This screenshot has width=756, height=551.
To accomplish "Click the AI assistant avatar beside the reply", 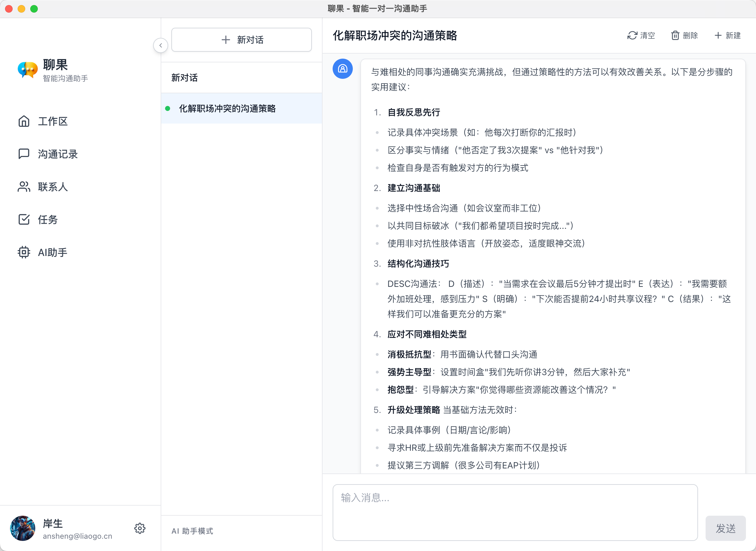I will tap(343, 69).
